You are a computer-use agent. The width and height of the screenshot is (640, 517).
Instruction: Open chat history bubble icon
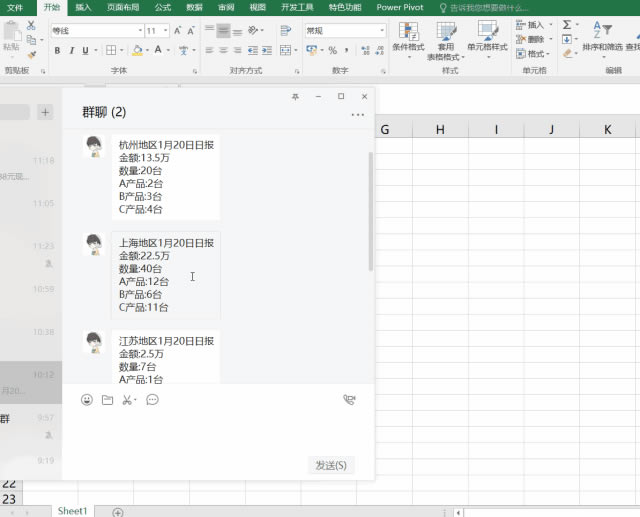(x=153, y=400)
